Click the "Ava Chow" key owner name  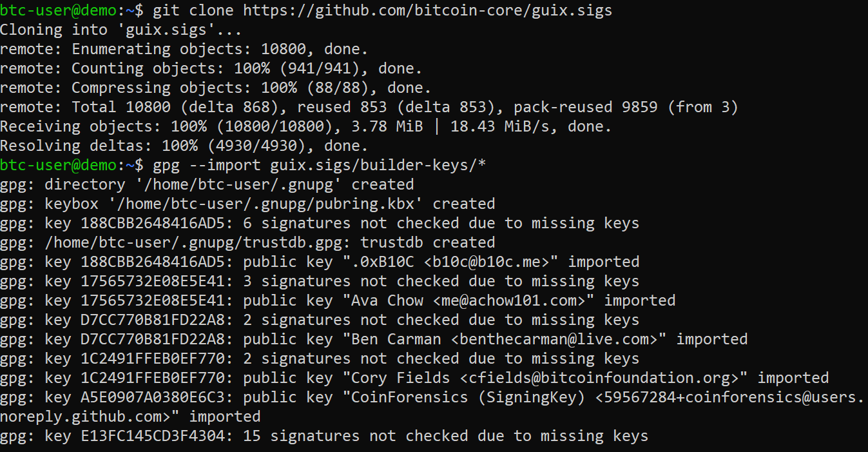pyautogui.click(x=387, y=300)
